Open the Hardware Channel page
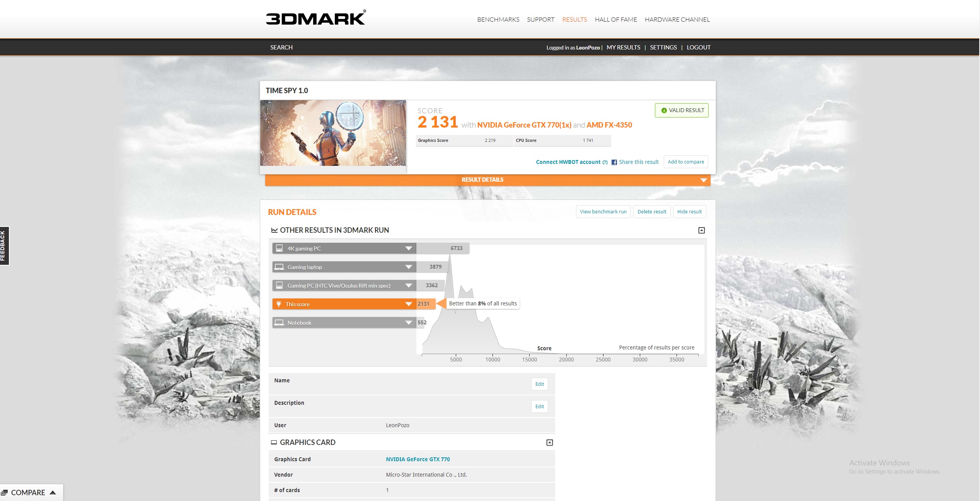980x501 pixels. 677,19
